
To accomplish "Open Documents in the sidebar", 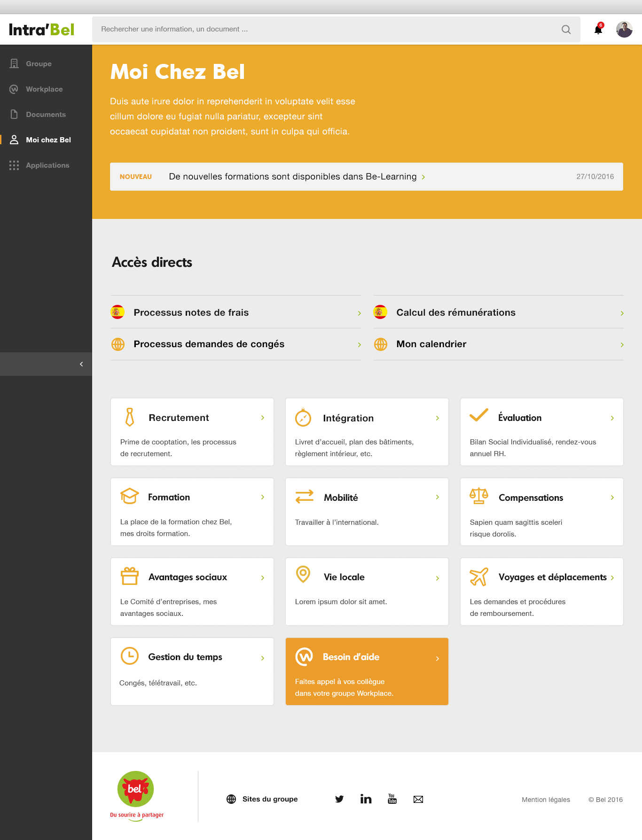I will pyautogui.click(x=46, y=114).
